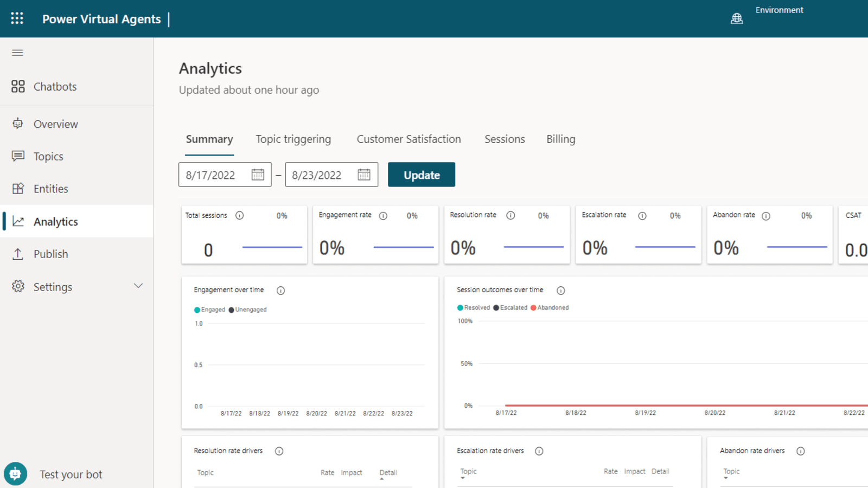Click the Escalation rate card value

coord(595,248)
